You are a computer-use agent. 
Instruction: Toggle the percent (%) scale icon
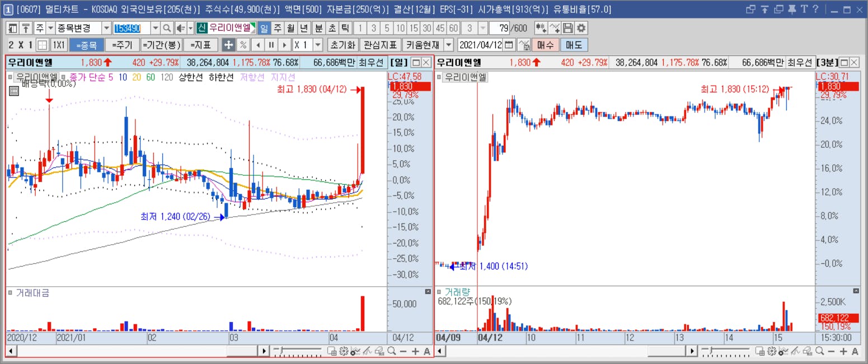point(243,45)
